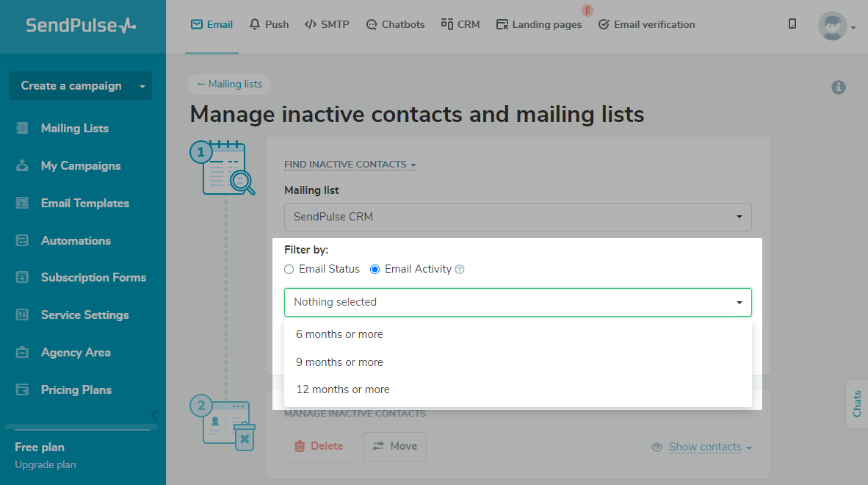Click the Email Templates sidebar icon
The image size is (868, 485).
coord(23,203)
